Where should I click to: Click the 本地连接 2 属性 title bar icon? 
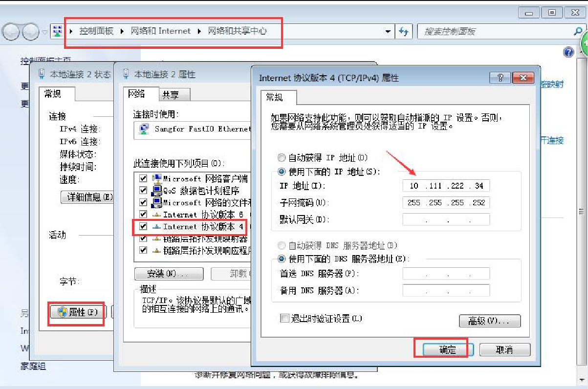(x=126, y=74)
